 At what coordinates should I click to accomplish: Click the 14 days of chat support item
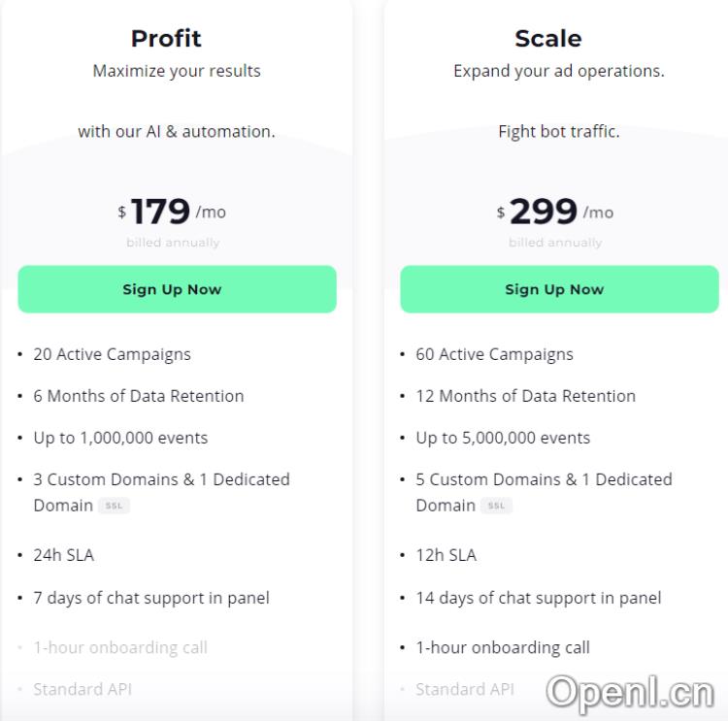[x=538, y=598]
